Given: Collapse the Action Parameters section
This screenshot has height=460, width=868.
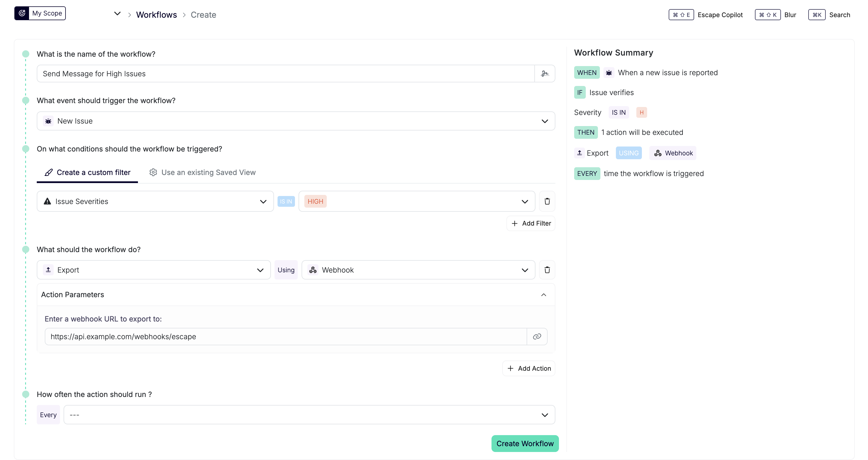Looking at the screenshot, I should point(543,294).
